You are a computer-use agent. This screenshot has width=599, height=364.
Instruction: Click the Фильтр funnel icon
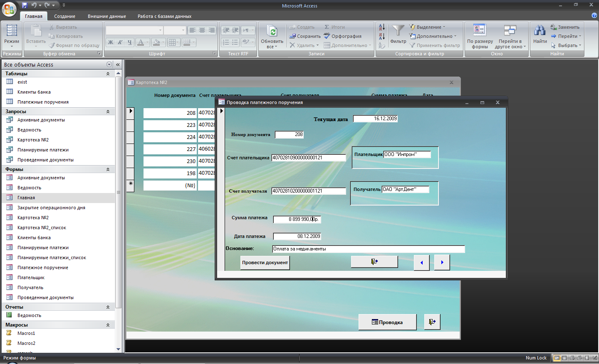click(398, 30)
